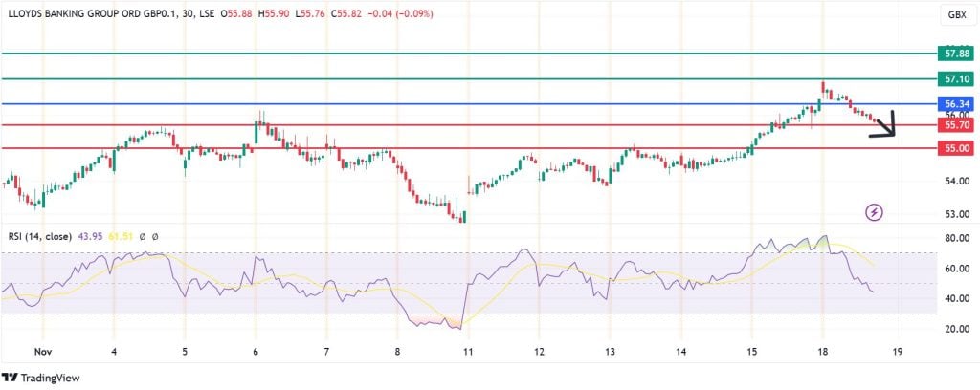Image resolution: width=980 pixels, height=390 pixels.
Task: Select the red 55.70 price label
Action: coord(957,125)
